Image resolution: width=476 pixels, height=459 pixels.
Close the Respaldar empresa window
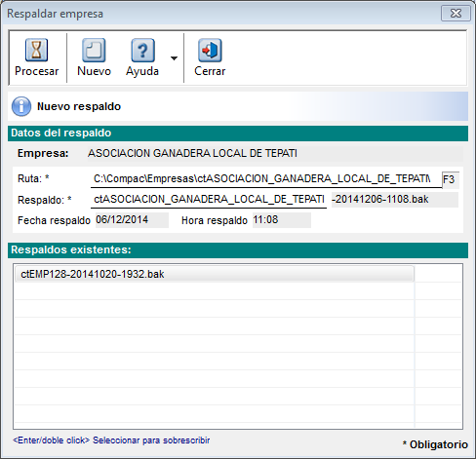[x=456, y=14]
